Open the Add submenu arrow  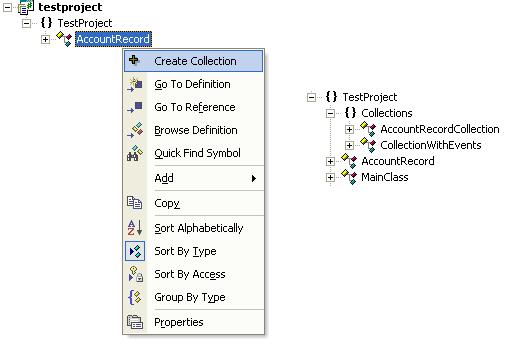(254, 178)
